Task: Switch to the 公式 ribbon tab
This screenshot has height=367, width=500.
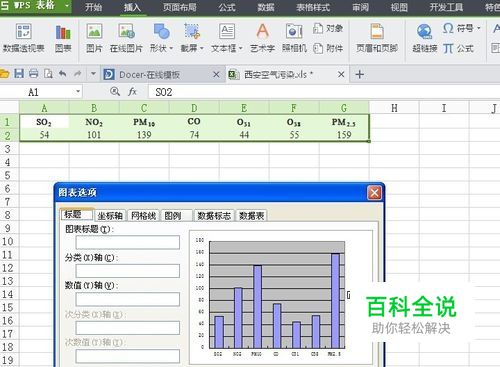Action: (227, 7)
